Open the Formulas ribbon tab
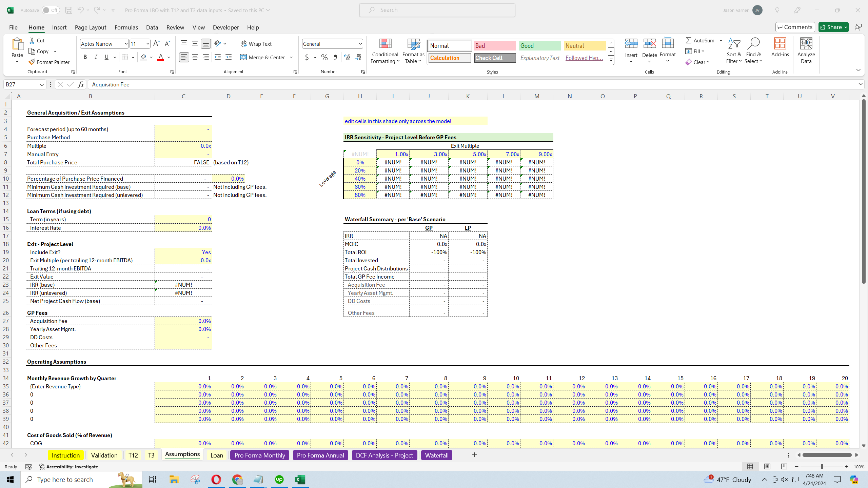This screenshot has width=868, height=488. tap(126, 27)
